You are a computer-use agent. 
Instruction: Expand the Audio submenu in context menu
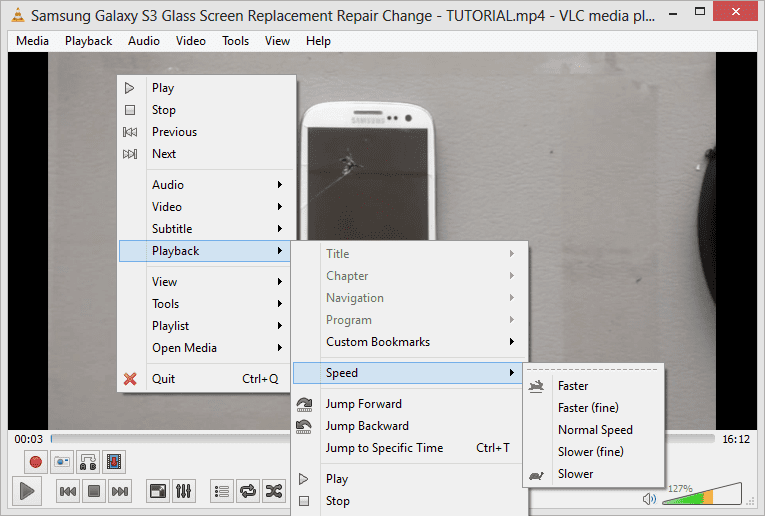pos(207,184)
